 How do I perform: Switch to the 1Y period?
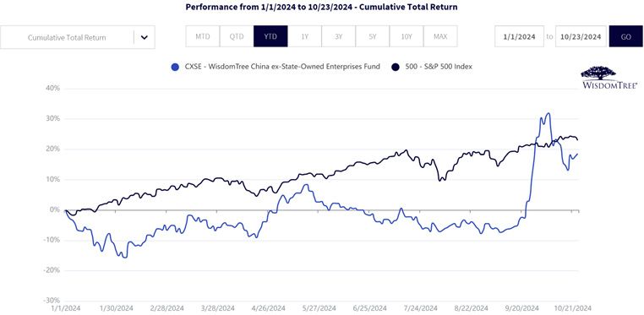(305, 36)
